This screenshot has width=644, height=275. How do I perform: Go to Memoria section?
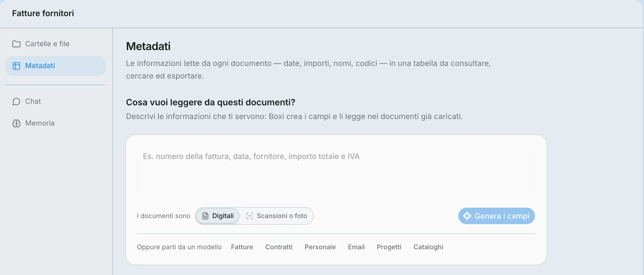coord(55,124)
